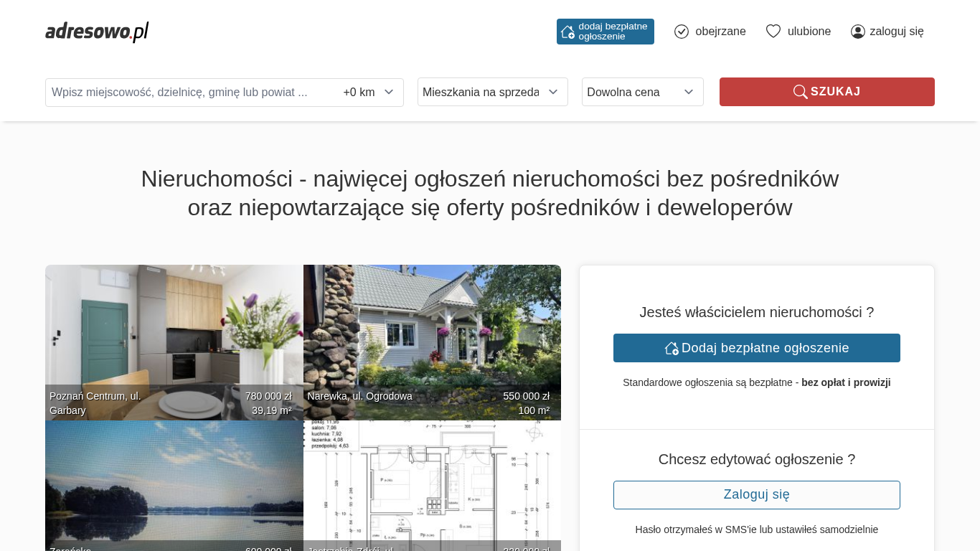Screen dimensions: 980x551
Task: Click the magnifier icon in the SZUKAJ button
Action: 800,92
